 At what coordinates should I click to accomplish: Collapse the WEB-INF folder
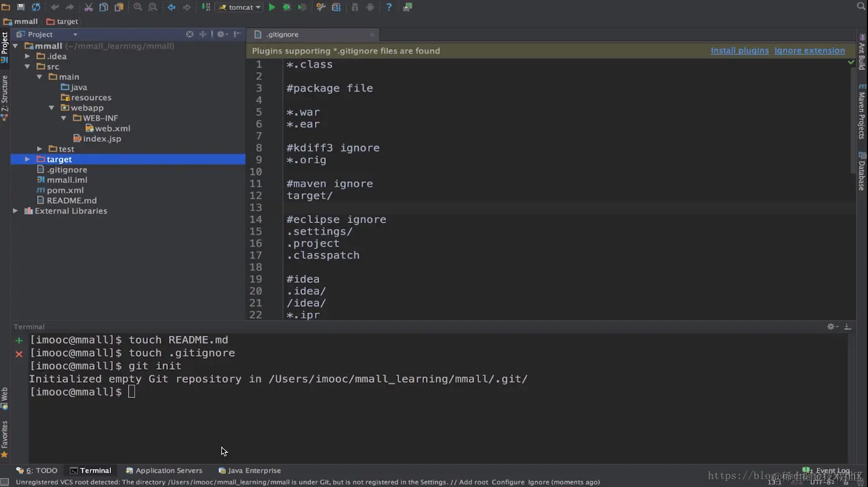tap(63, 118)
